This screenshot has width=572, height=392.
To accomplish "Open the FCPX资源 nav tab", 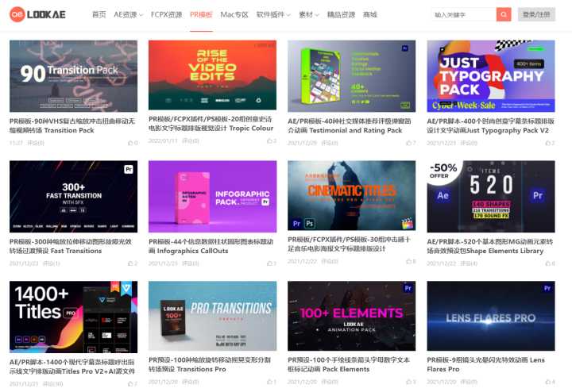I will coord(166,14).
